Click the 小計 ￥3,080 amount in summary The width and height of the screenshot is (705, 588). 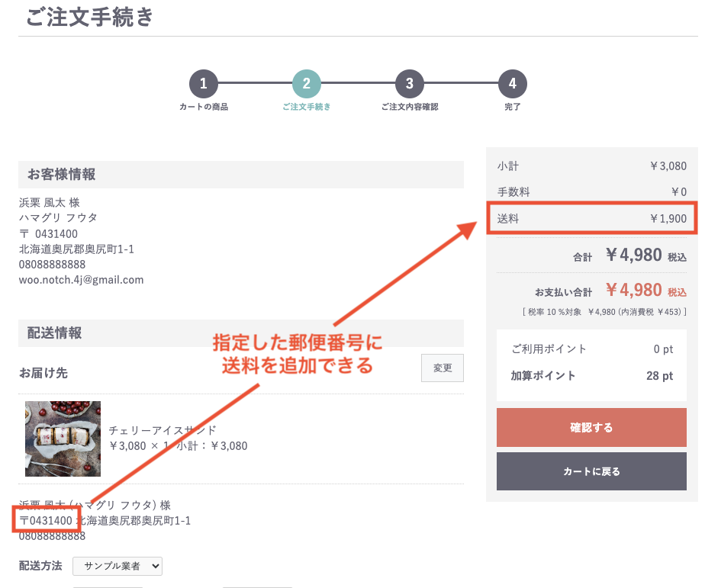point(668,166)
